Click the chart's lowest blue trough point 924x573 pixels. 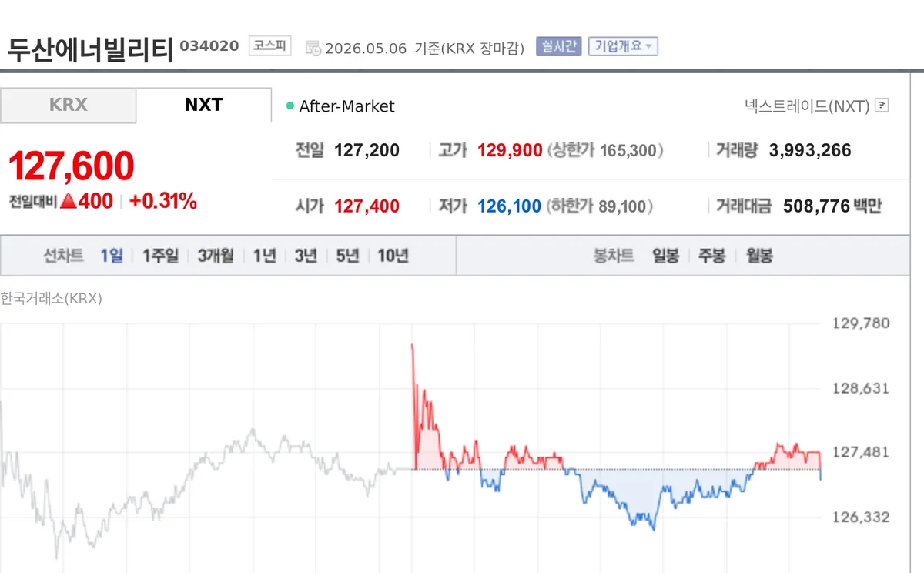point(654,529)
